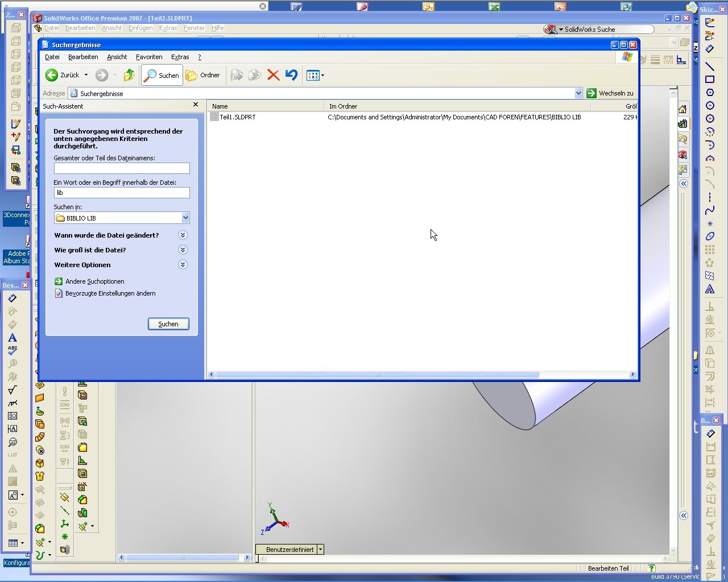Select the Centerline sketch tool

[x=710, y=197]
